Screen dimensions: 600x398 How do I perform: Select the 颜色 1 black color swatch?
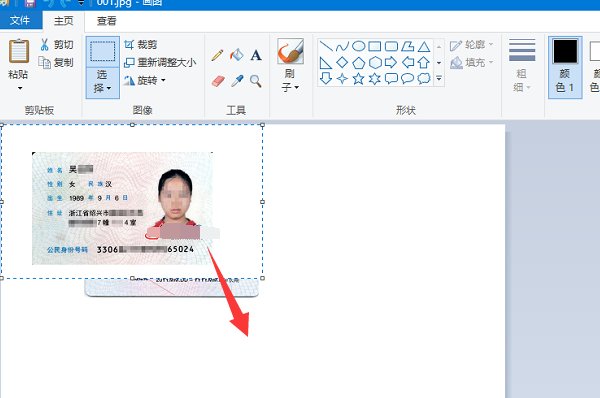coord(565,51)
